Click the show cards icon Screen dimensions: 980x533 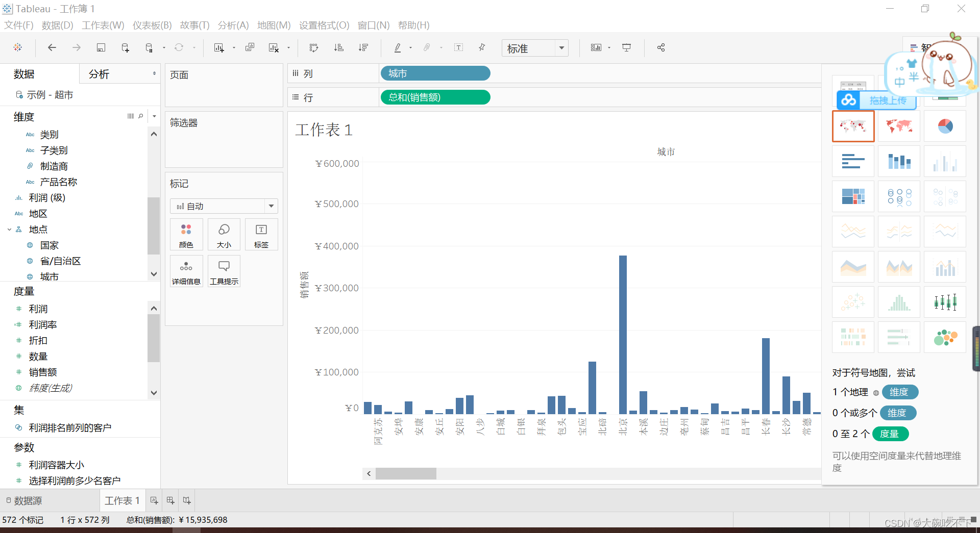coord(596,47)
